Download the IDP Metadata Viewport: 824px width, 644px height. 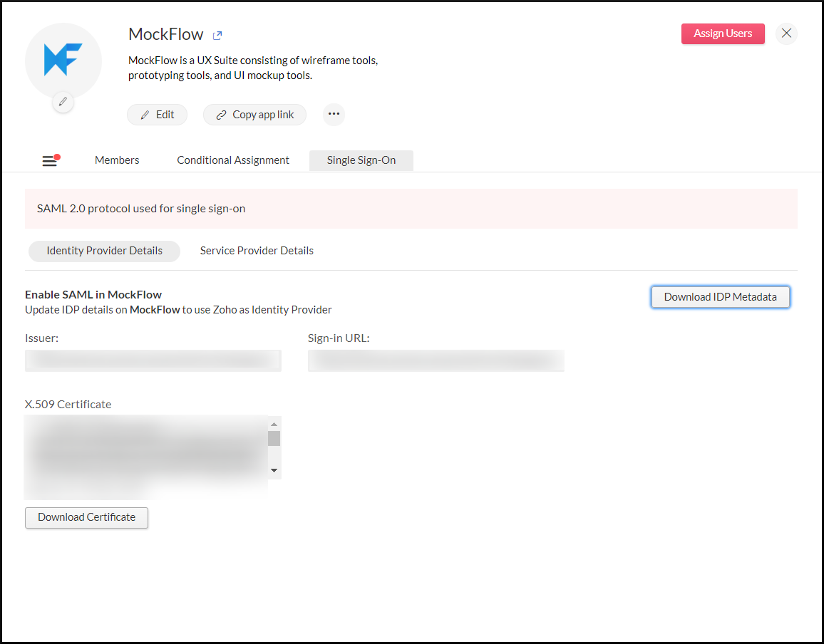pos(720,296)
